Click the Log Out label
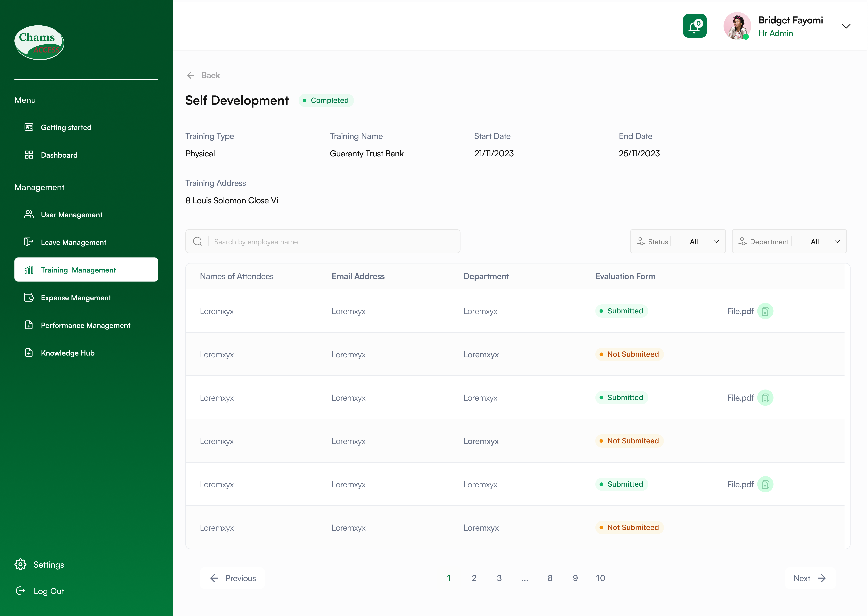The height and width of the screenshot is (616, 868). pos(49,591)
